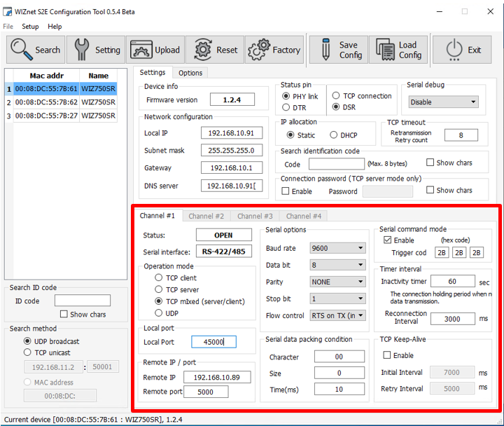Switch to the Settings tab
Screen dimensions: 504x426
[x=153, y=72]
